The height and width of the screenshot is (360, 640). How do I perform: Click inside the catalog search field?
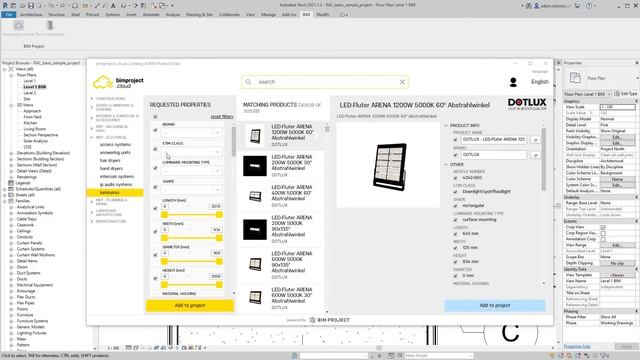click(324, 82)
